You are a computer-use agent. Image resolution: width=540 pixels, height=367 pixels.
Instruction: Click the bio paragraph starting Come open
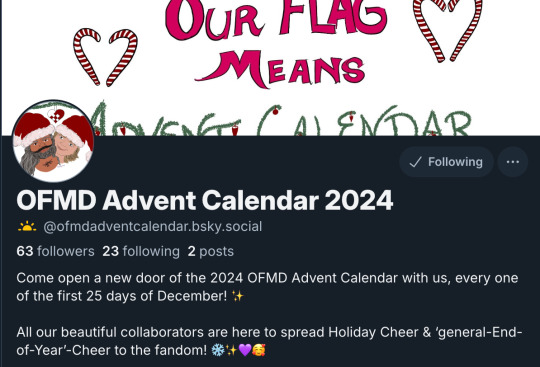coord(267,287)
